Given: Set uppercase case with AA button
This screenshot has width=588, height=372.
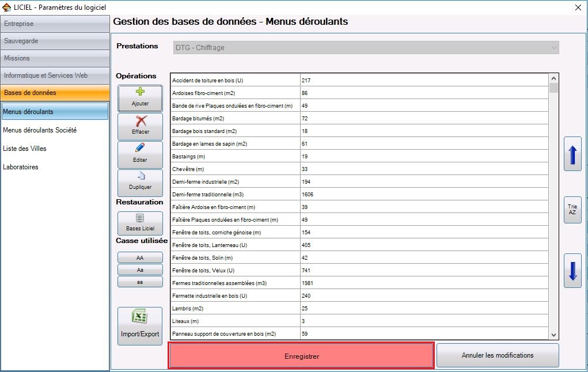Looking at the screenshot, I should coord(140,257).
